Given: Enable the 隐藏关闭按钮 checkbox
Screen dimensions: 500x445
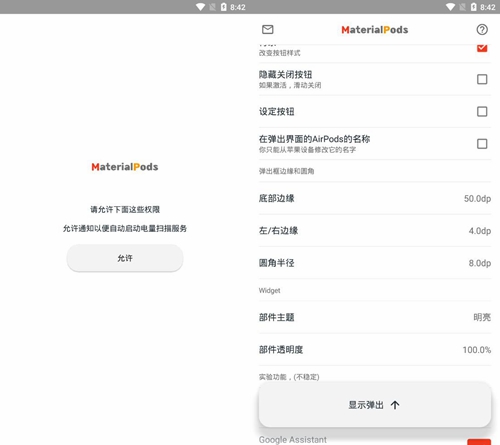Looking at the screenshot, I should (x=482, y=79).
